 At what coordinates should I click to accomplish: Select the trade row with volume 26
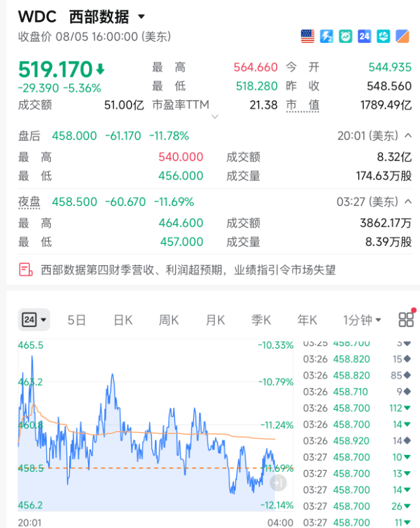click(x=357, y=506)
